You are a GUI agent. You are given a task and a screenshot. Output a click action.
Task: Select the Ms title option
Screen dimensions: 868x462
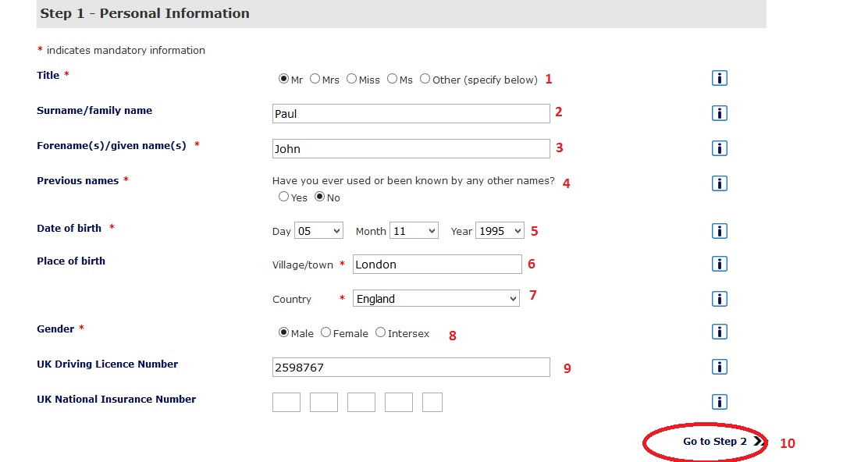click(392, 79)
